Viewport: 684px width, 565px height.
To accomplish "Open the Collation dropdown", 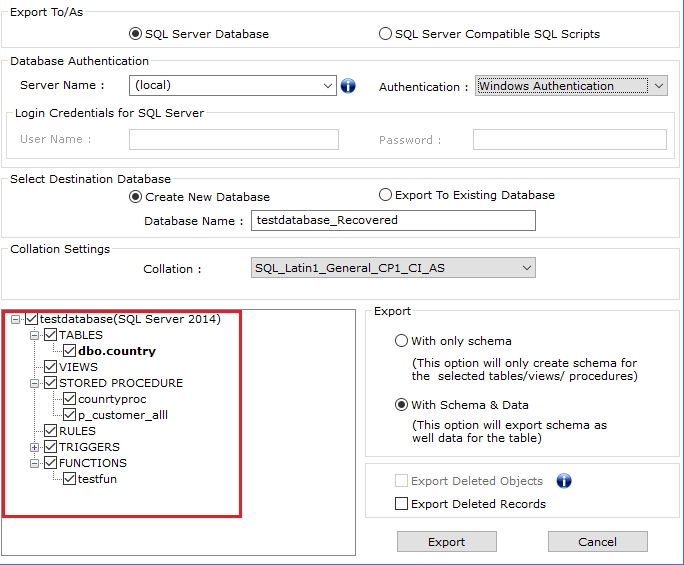I will [526, 268].
